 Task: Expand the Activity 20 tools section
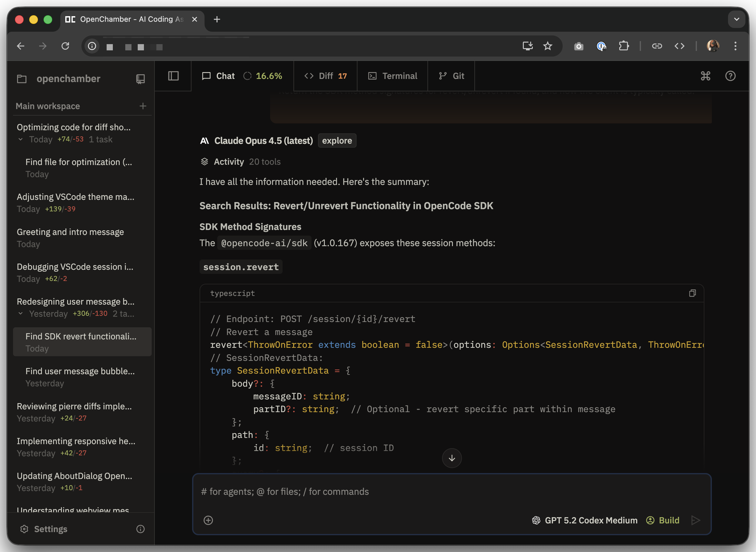point(240,162)
